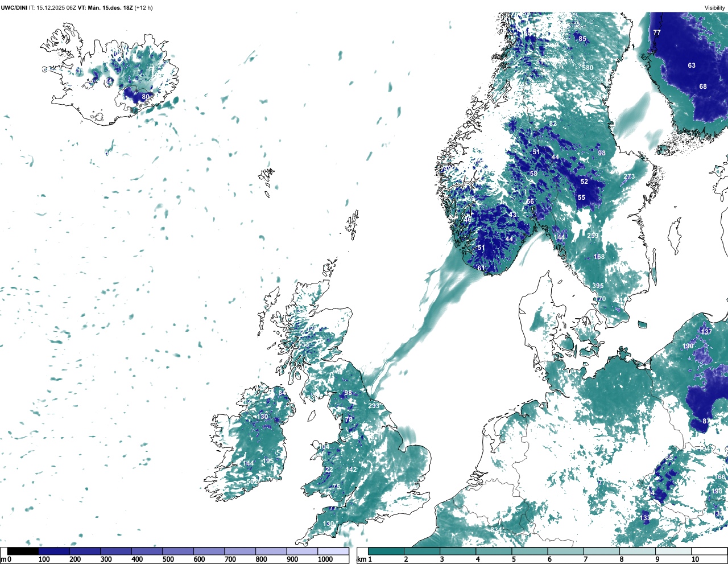Click the '68' value over Finland
This screenshot has width=728, height=564.
(703, 87)
